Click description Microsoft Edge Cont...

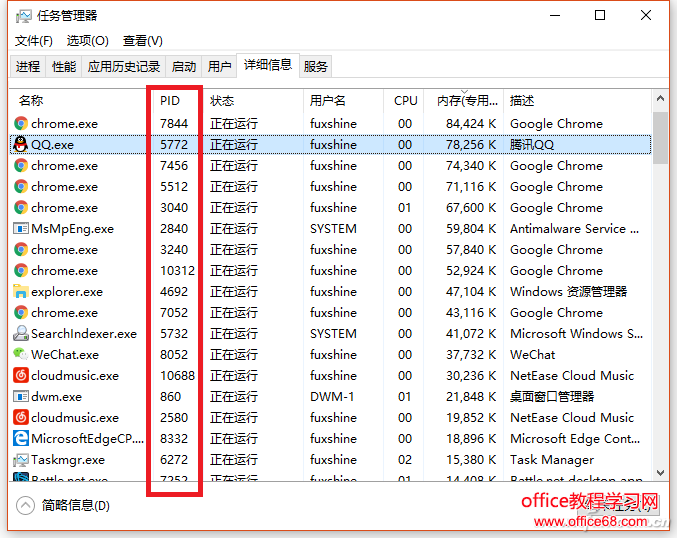[x=576, y=439]
